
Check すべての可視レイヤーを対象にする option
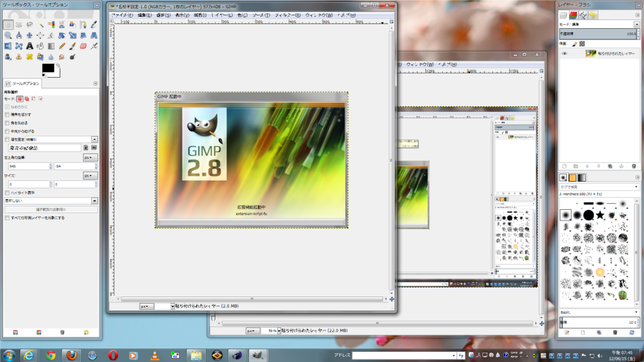7,218
